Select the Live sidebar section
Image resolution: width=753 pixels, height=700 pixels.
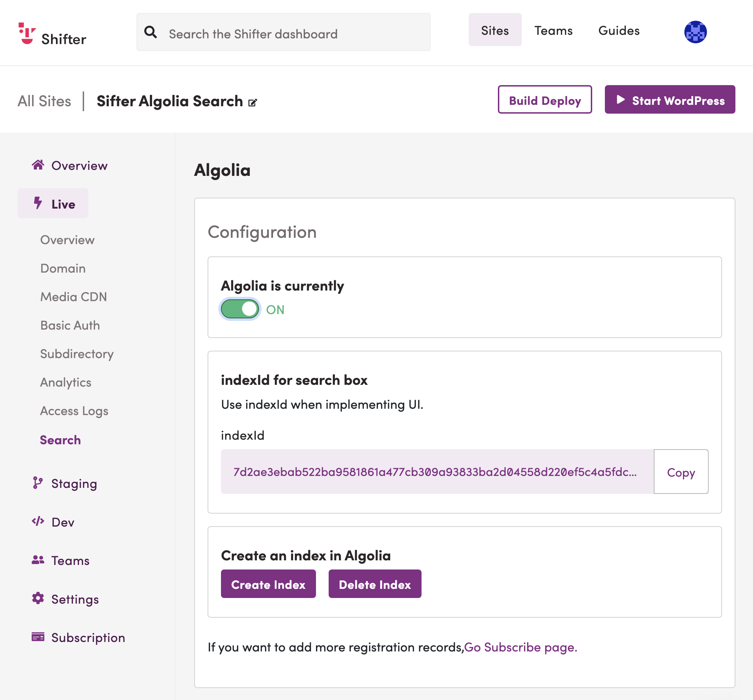53,203
